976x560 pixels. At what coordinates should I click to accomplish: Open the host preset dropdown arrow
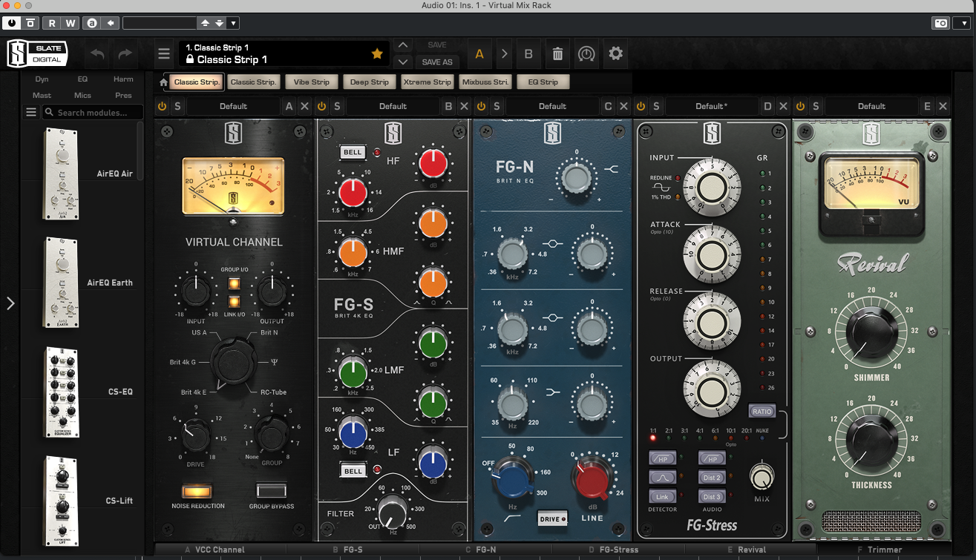pyautogui.click(x=233, y=23)
